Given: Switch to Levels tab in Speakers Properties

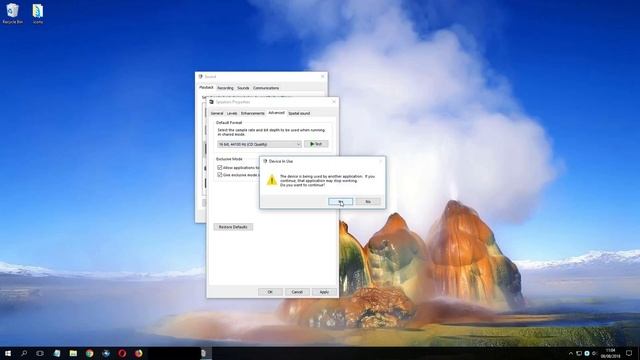Looking at the screenshot, I should click(232, 113).
